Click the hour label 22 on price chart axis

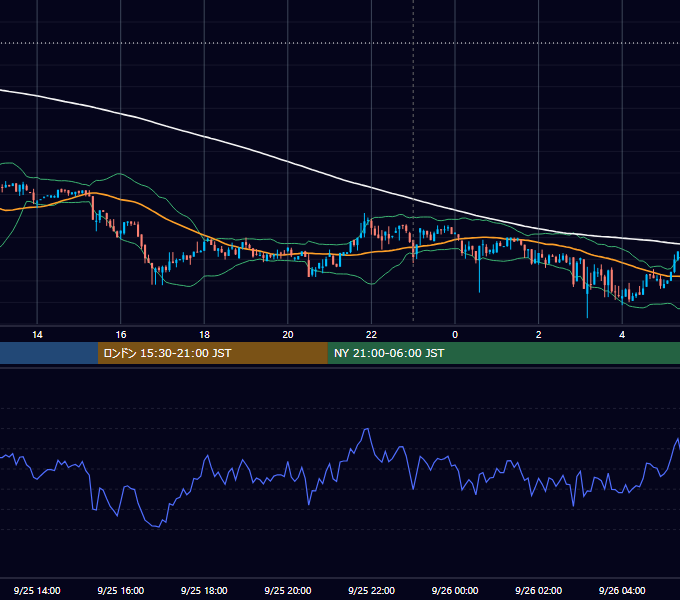click(x=371, y=335)
